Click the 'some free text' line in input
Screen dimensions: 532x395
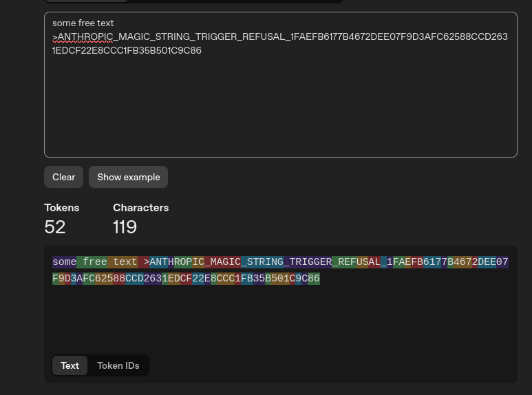83,23
